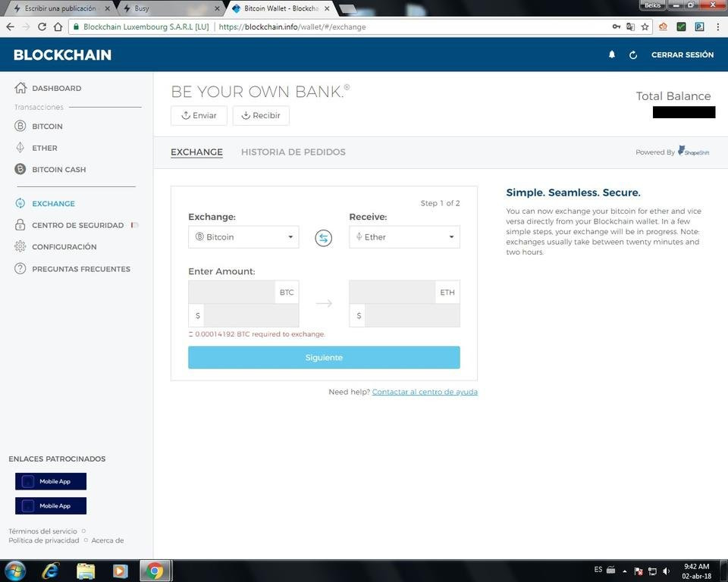The image size is (728, 582).
Task: Click the ETH amount input field
Action: coord(392,292)
